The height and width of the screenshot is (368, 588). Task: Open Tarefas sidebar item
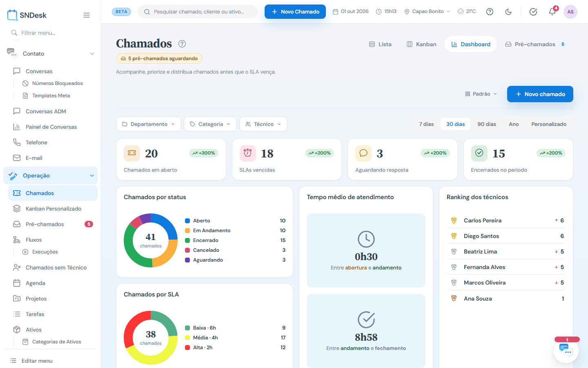(x=53, y=314)
